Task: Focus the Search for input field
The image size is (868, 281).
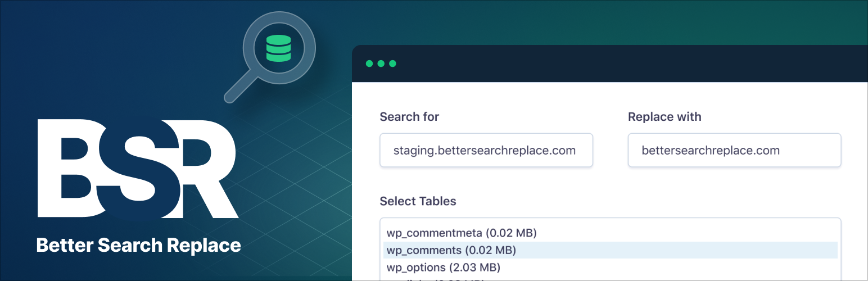Action: click(x=486, y=151)
